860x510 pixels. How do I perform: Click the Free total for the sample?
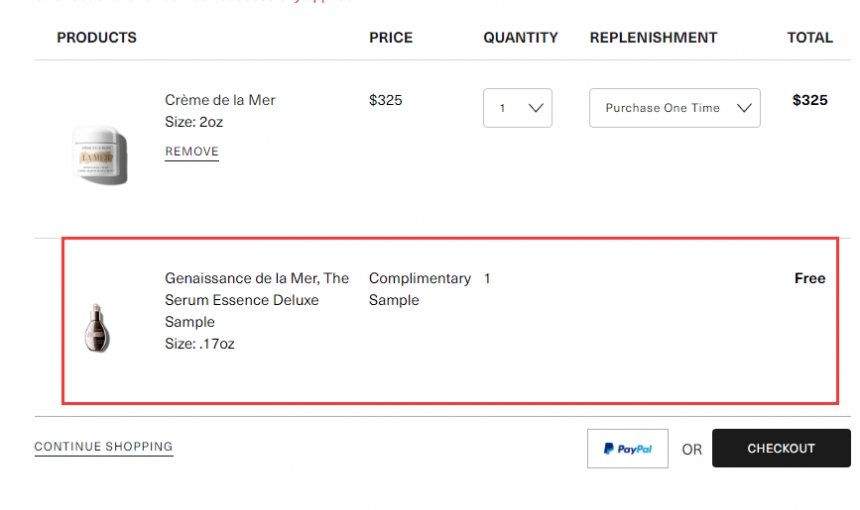tap(810, 278)
